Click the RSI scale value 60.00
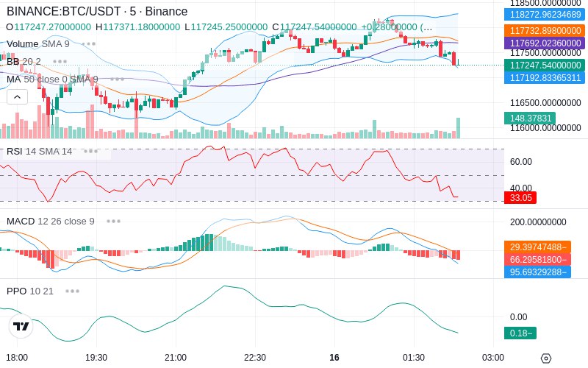 click(x=521, y=162)
